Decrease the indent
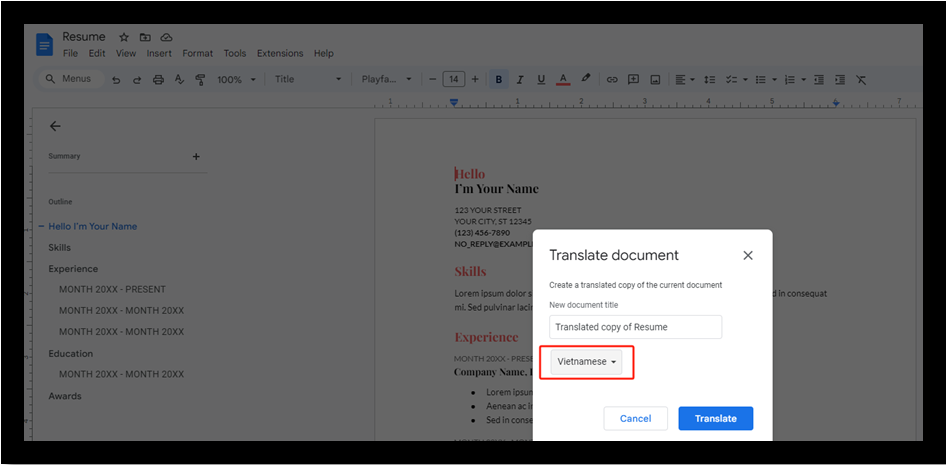Image resolution: width=946 pixels, height=465 pixels. 819,80
